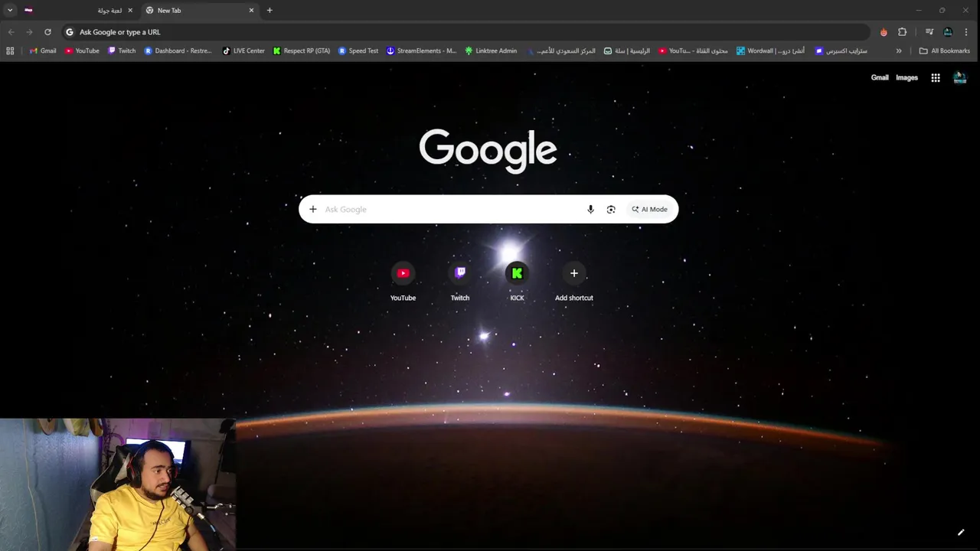Expand the hidden bookmarks chevron

pyautogui.click(x=899, y=51)
